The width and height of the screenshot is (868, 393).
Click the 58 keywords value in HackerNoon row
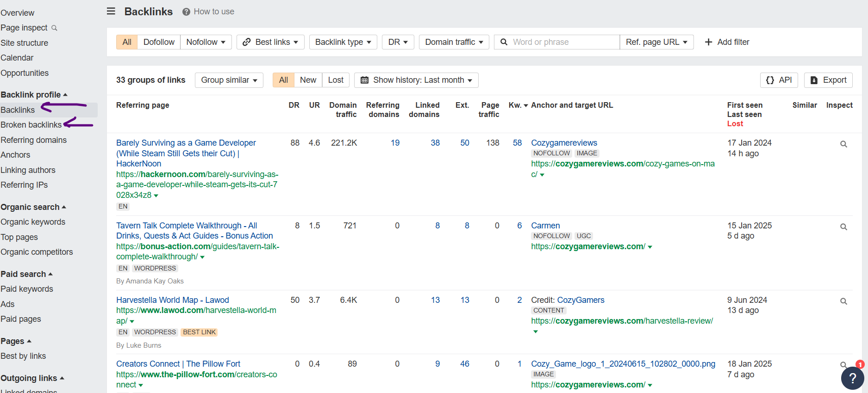517,143
